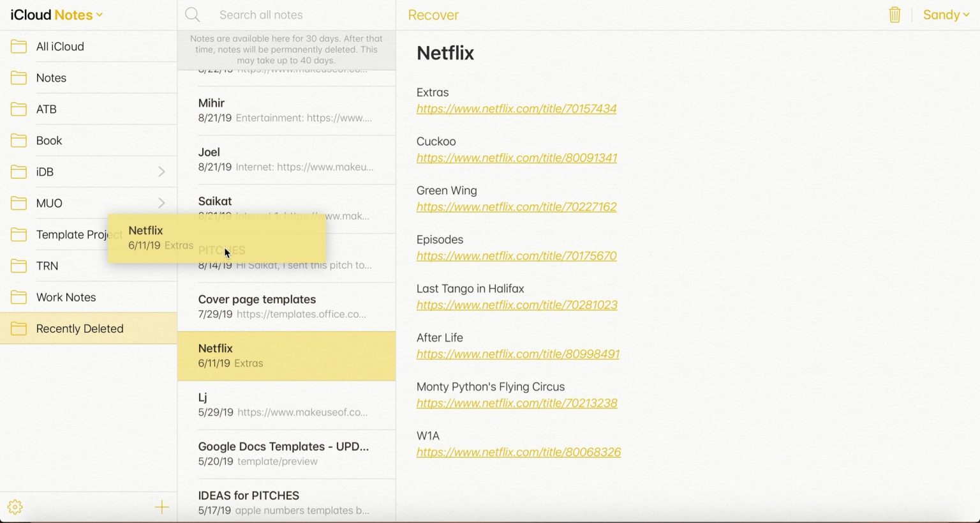Open the iCloud Notes app dropdown
This screenshot has width=980, height=523.
(56, 15)
